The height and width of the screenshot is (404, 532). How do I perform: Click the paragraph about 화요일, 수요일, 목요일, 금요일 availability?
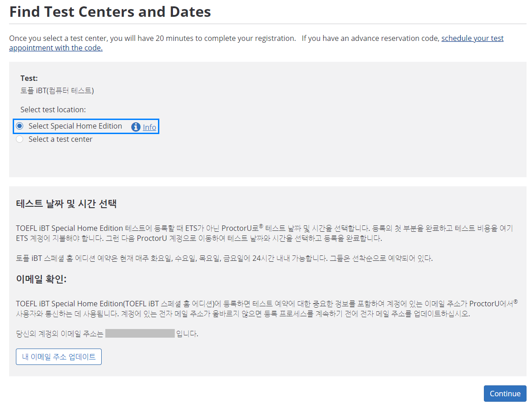click(x=224, y=258)
